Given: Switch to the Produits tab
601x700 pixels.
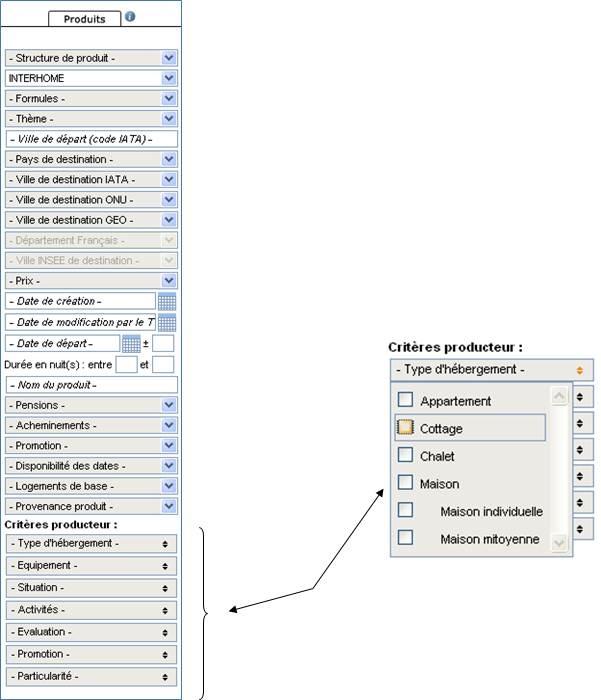Looking at the screenshot, I should point(84,19).
